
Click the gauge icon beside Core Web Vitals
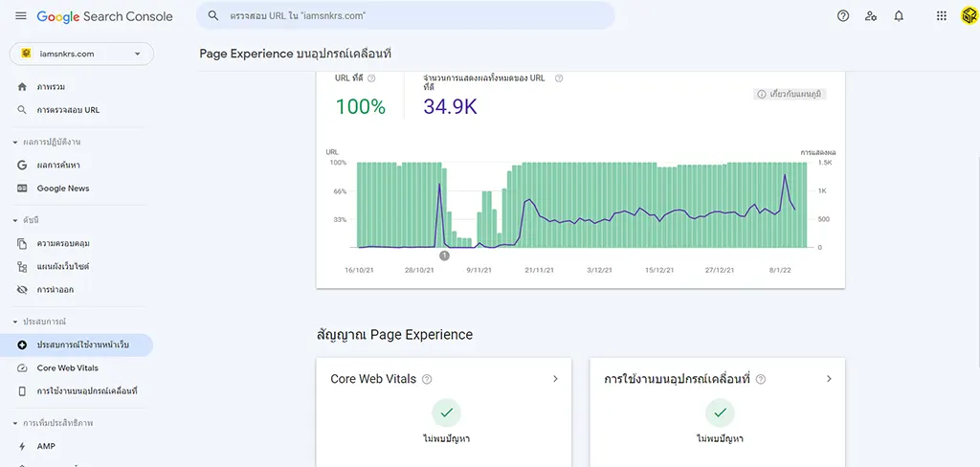click(x=23, y=368)
